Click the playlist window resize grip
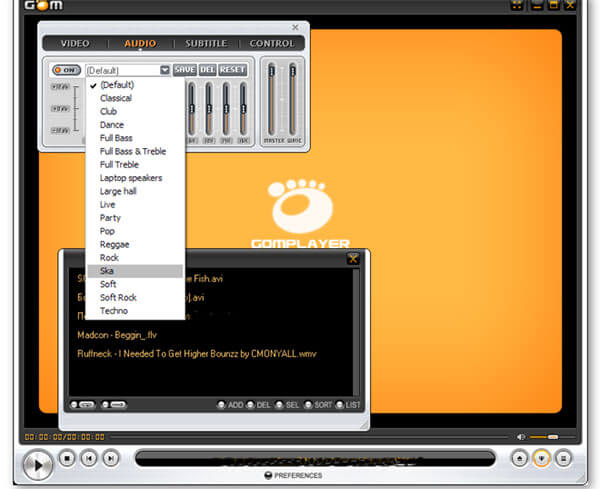 click(364, 424)
